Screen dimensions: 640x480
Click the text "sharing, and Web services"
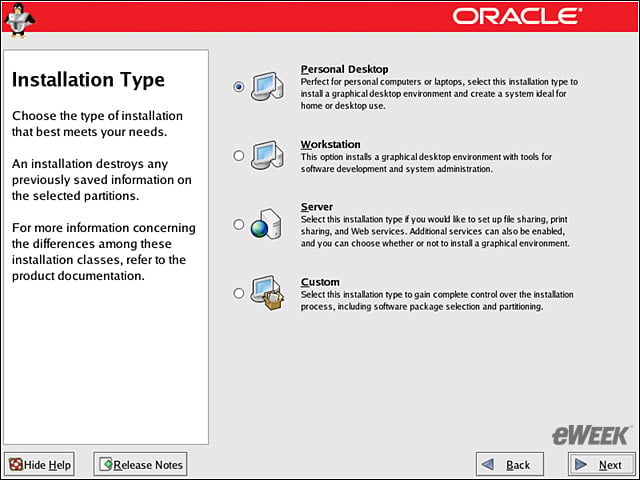tap(353, 231)
